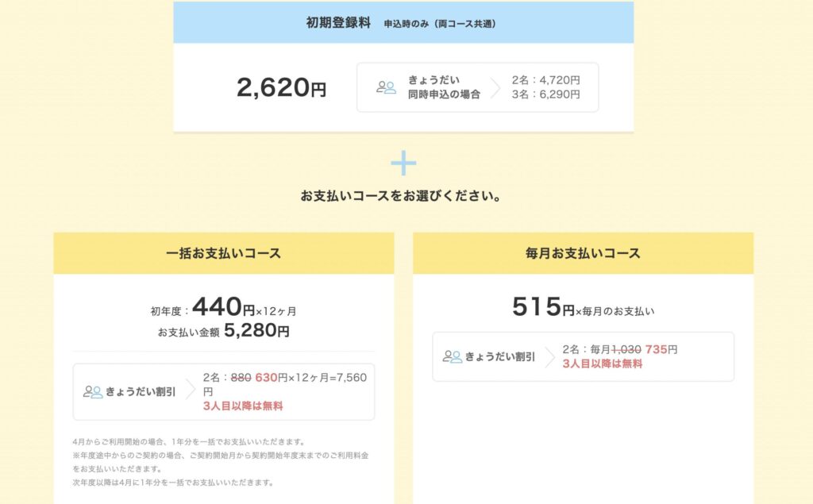
Task: Select the 一括お支払いコース header
Action: point(224,254)
